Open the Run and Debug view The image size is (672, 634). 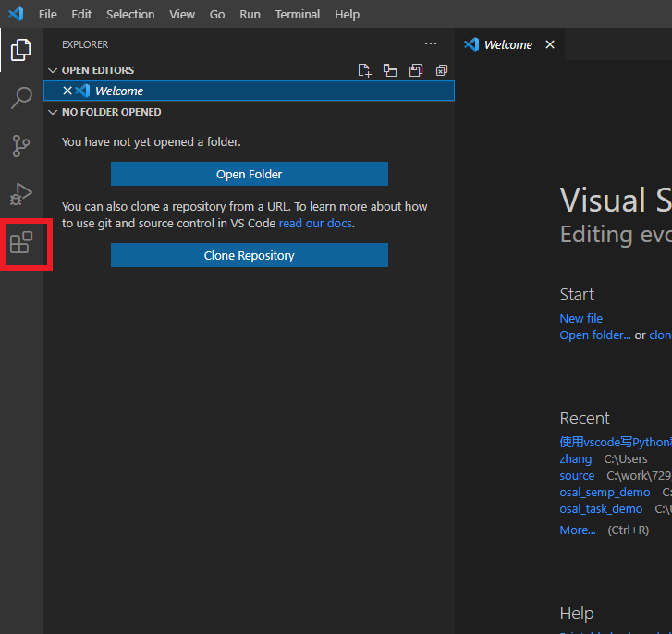pyautogui.click(x=21, y=194)
